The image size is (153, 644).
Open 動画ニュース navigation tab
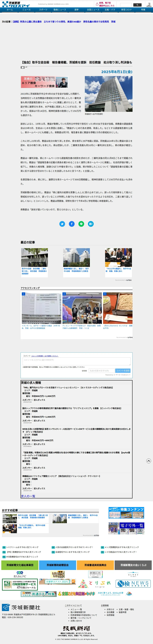(60, 10)
